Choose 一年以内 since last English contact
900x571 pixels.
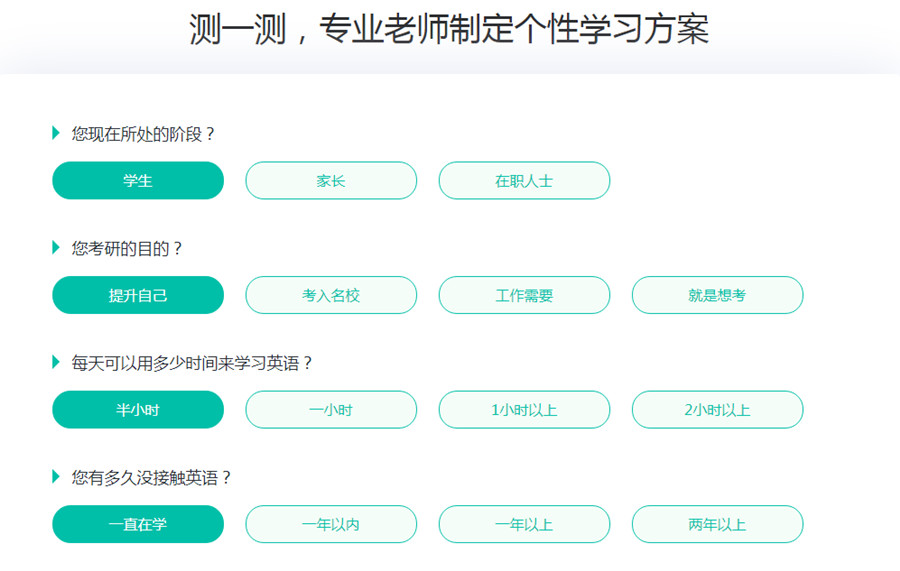click(331, 524)
